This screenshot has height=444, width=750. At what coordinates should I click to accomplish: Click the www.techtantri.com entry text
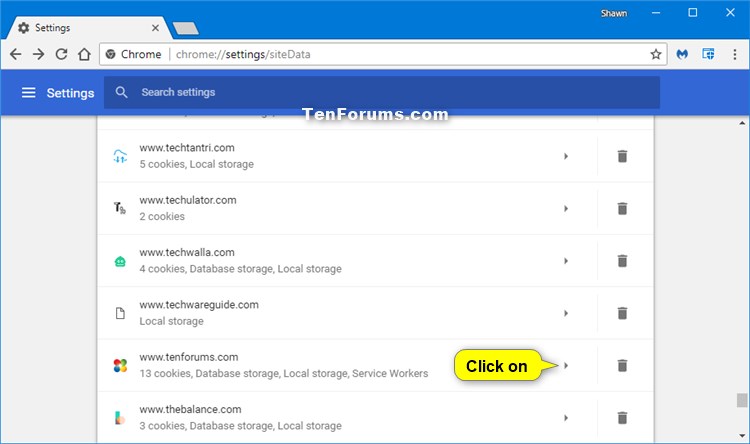tap(187, 148)
